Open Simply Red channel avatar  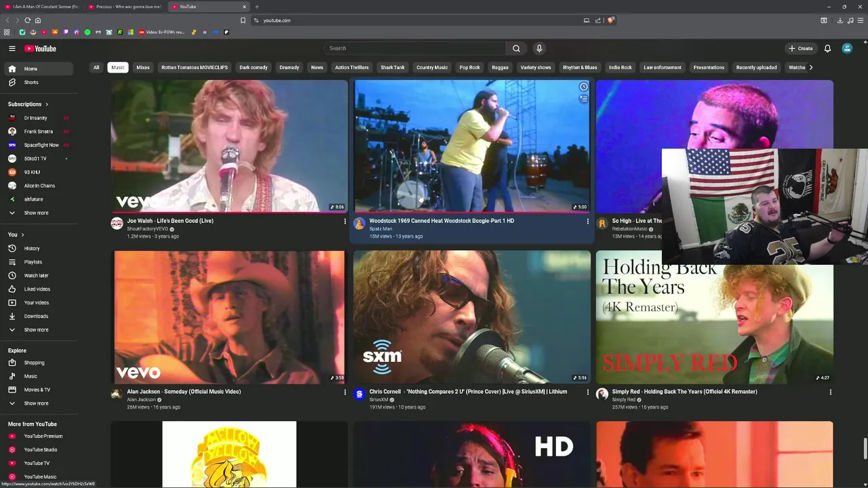(602, 394)
